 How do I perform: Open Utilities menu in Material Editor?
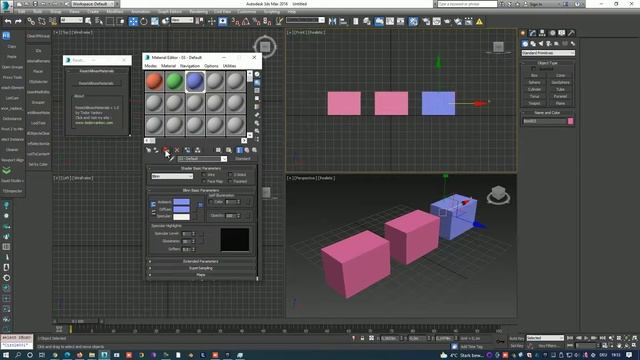229,66
